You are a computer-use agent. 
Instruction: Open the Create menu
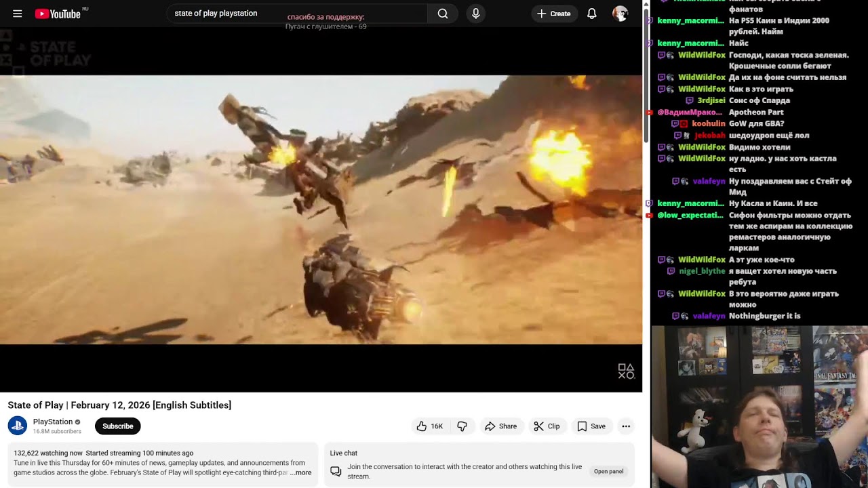point(554,14)
